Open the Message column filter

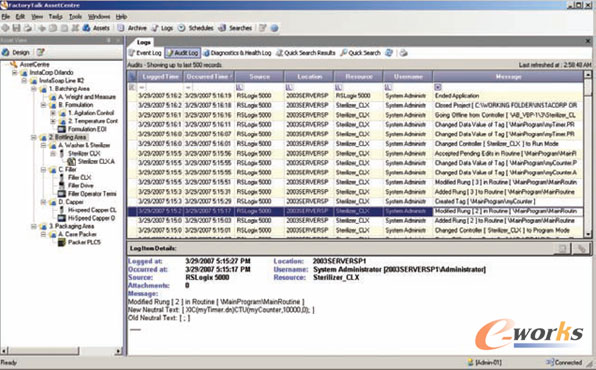pos(438,87)
